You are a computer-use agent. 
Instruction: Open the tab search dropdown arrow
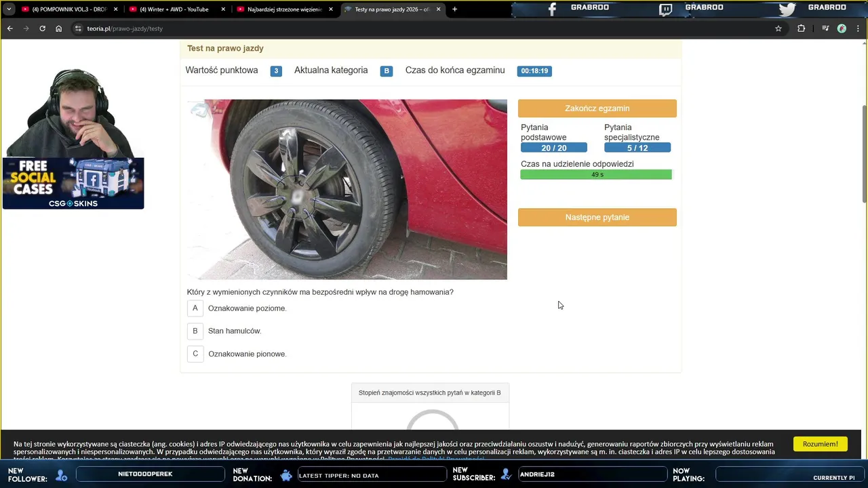(9, 9)
